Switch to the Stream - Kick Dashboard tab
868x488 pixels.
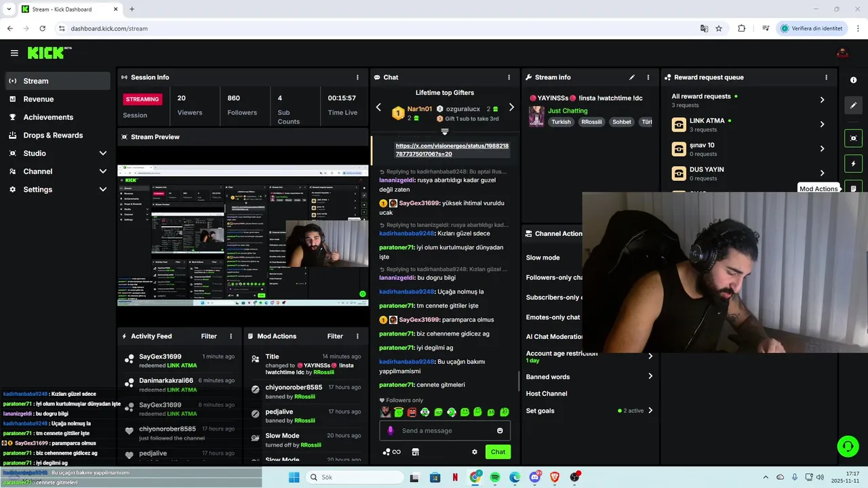pos(69,9)
